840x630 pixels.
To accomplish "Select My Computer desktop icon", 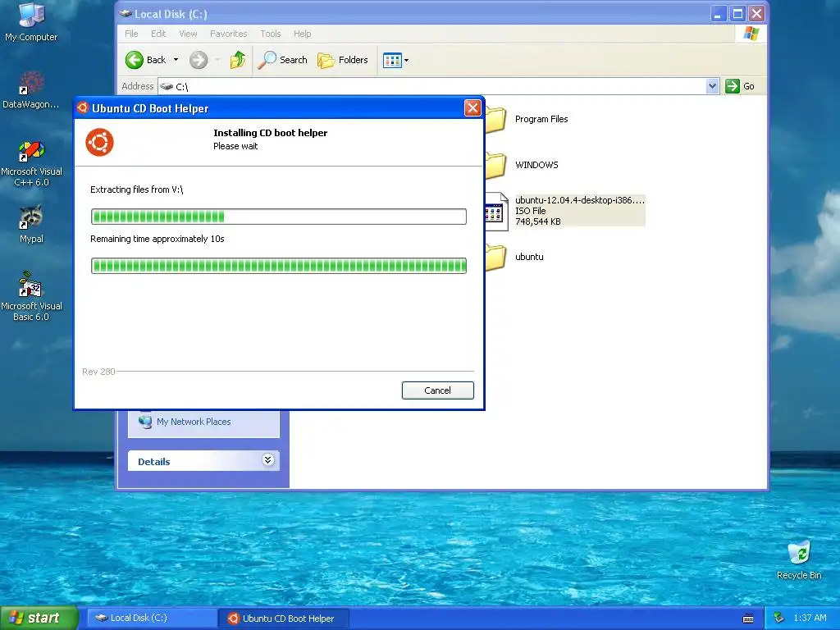I will coord(31,22).
